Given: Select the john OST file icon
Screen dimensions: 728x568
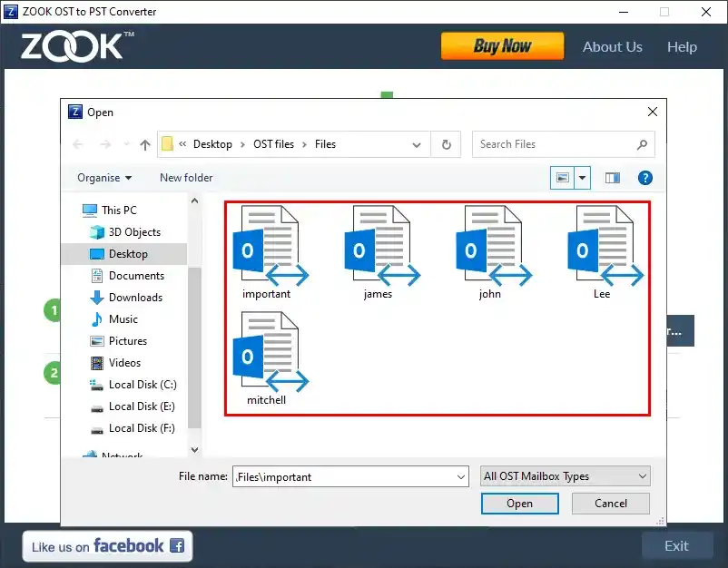Looking at the screenshot, I should 494,246.
